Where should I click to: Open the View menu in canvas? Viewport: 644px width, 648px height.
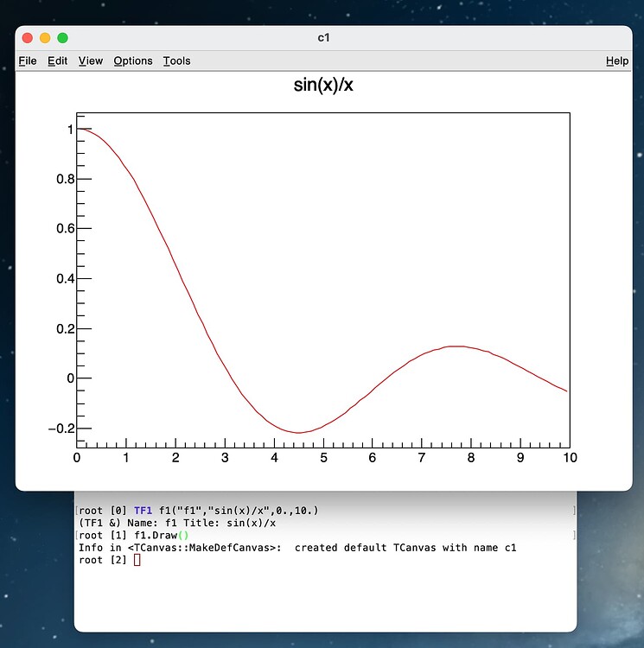pyautogui.click(x=90, y=60)
